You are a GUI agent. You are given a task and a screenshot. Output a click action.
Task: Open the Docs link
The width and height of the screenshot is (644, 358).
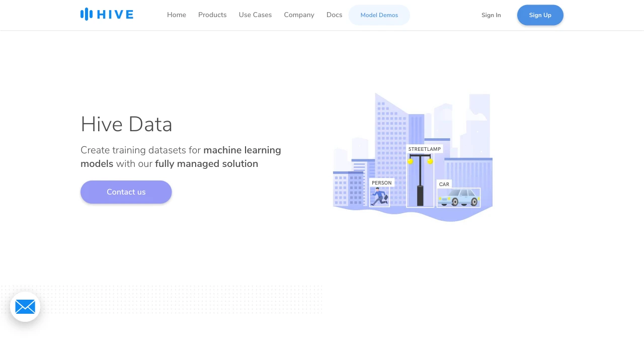(334, 15)
